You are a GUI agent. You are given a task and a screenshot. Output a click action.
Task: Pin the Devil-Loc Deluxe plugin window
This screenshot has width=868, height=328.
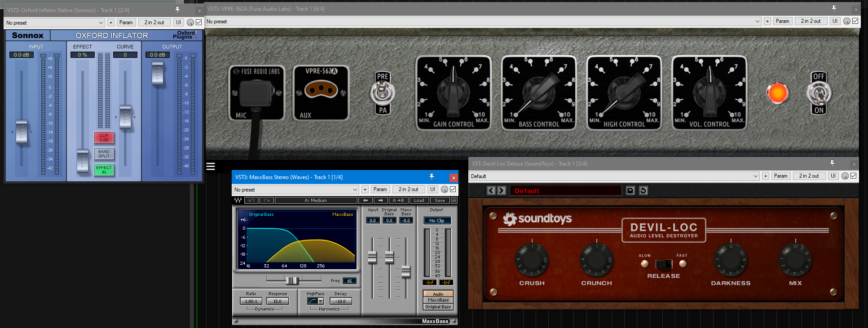pyautogui.click(x=832, y=163)
